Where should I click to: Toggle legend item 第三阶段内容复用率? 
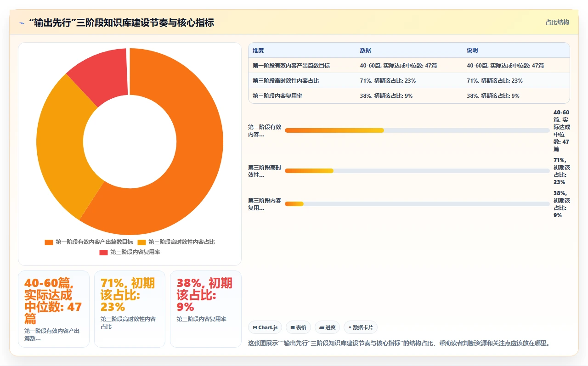pos(130,252)
